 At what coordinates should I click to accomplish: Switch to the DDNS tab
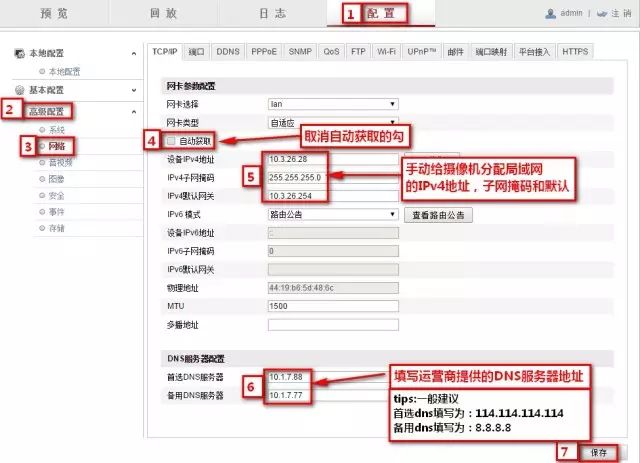click(x=227, y=50)
